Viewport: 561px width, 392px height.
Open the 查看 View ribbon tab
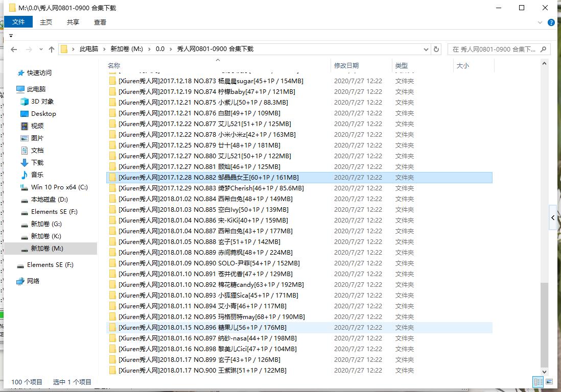point(100,22)
